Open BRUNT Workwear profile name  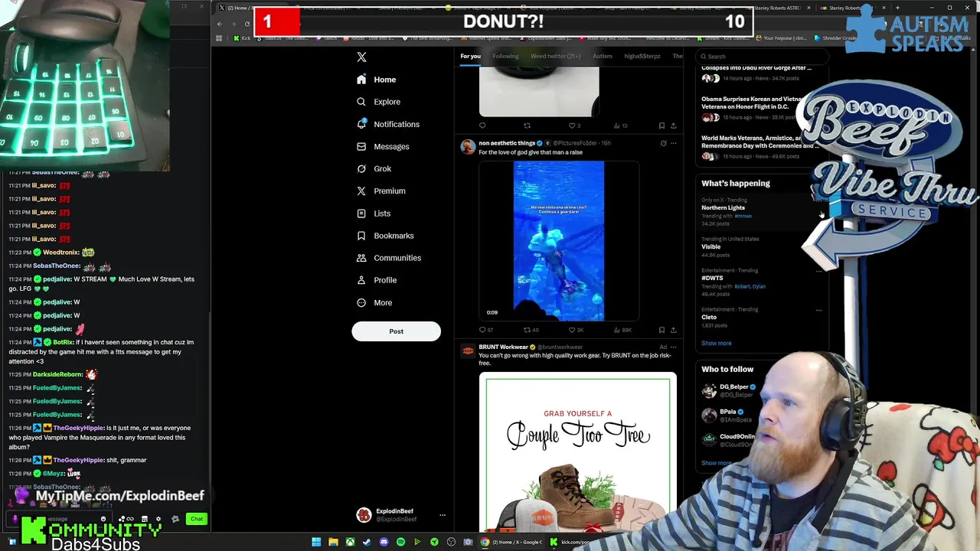pos(503,347)
